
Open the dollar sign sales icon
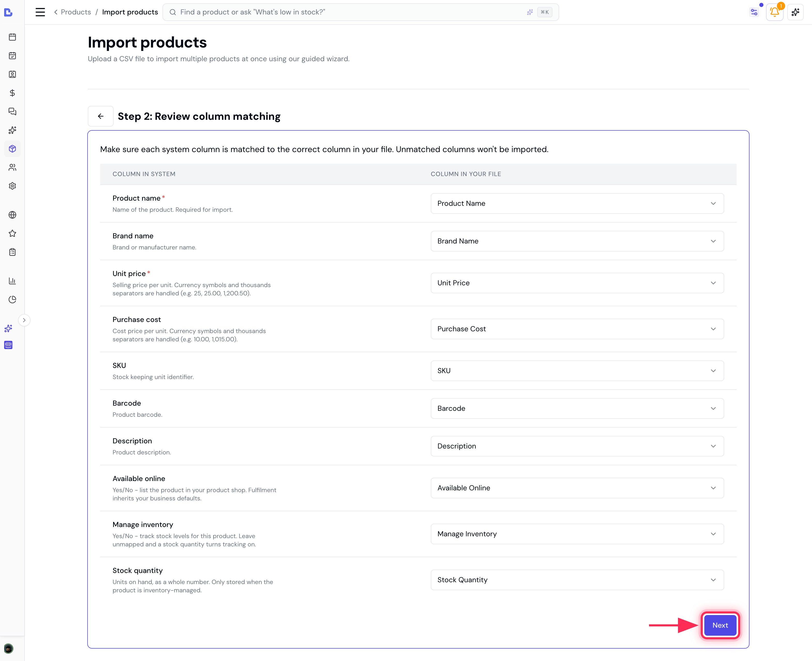[x=12, y=93]
